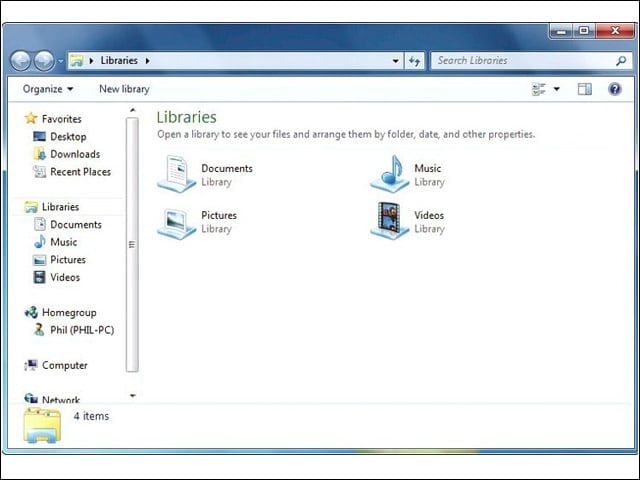Click the Change your view icon

coord(539,89)
